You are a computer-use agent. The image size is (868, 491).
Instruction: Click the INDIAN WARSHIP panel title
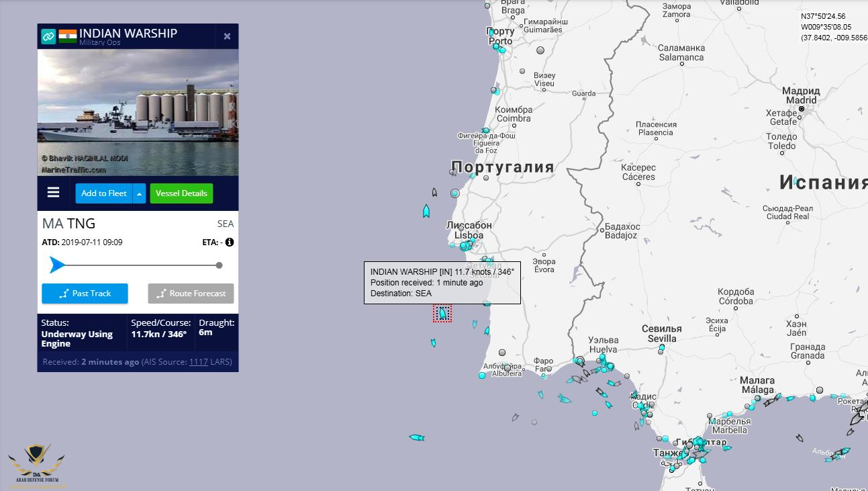(x=128, y=33)
